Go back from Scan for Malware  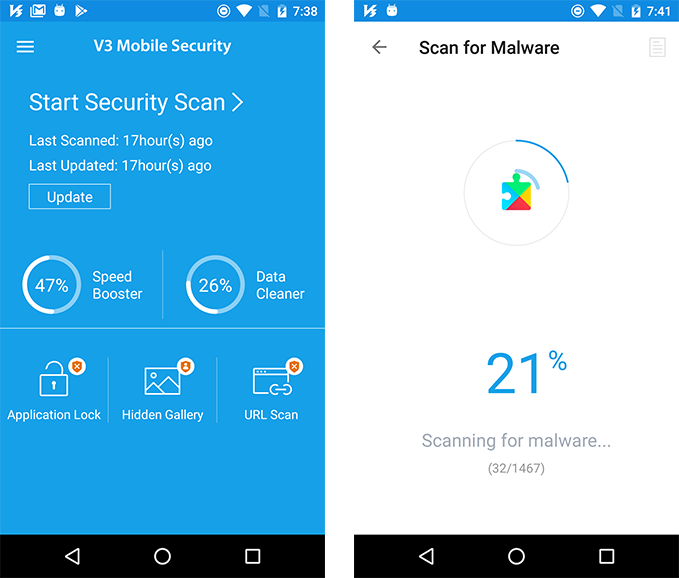[379, 47]
